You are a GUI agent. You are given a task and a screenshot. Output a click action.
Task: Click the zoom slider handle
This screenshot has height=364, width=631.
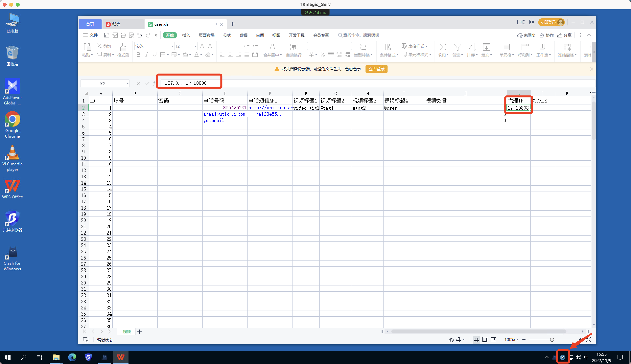tap(552, 340)
